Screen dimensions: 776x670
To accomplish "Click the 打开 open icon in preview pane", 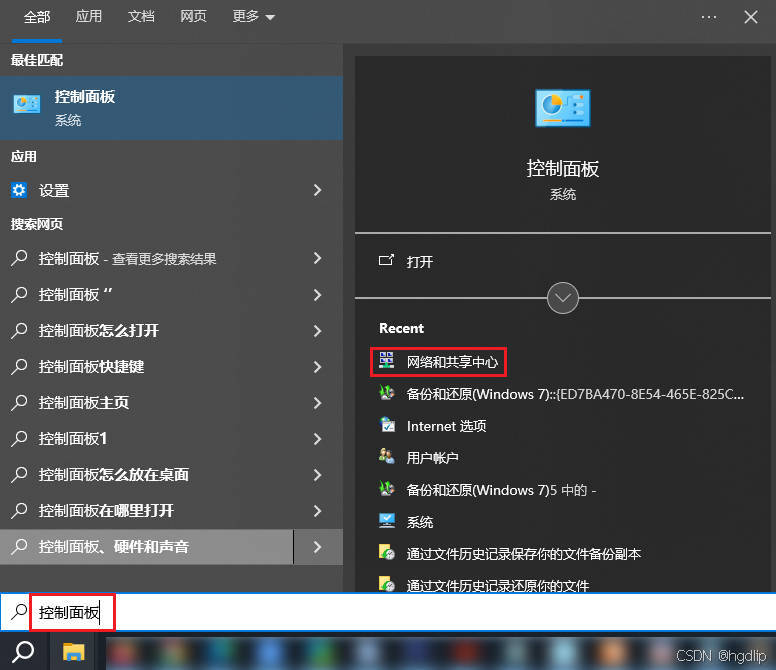I will (x=386, y=260).
